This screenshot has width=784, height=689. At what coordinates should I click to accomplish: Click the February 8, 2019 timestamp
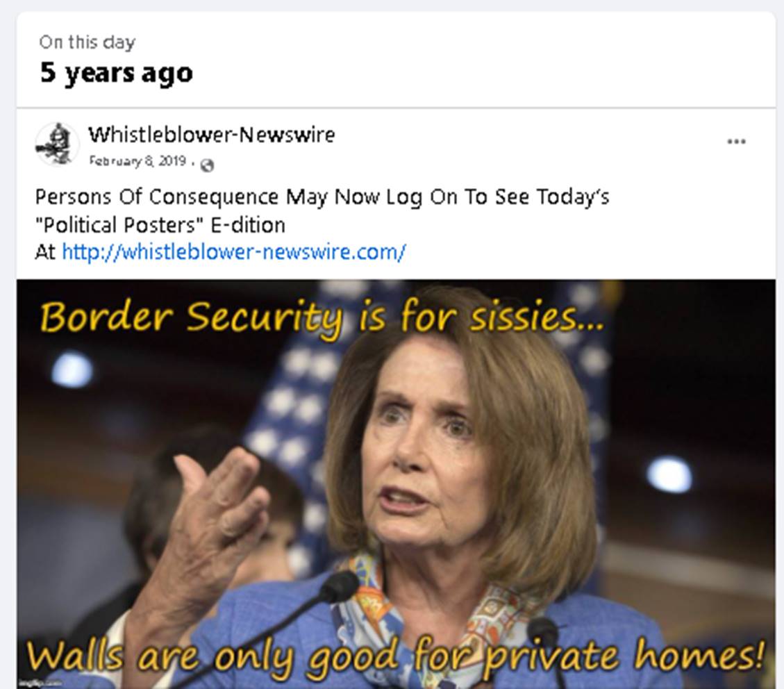tap(137, 161)
